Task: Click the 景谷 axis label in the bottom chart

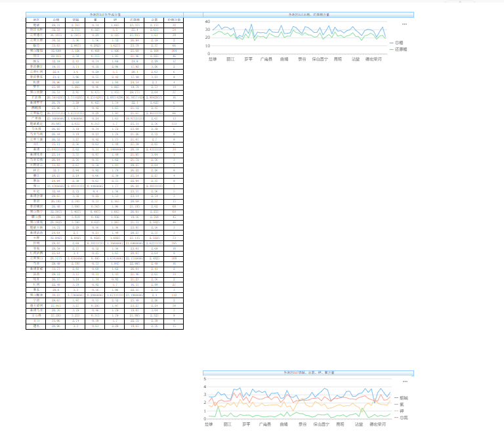Action: click(x=303, y=424)
